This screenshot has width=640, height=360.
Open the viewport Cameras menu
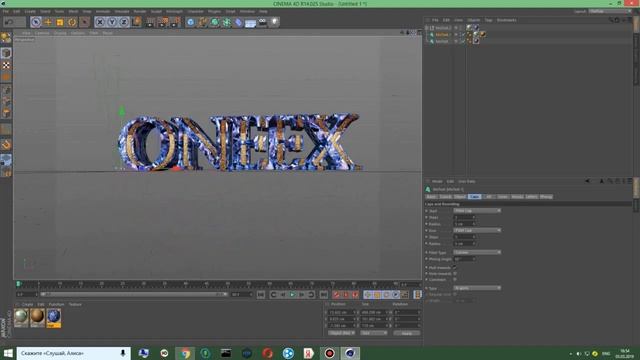point(42,33)
